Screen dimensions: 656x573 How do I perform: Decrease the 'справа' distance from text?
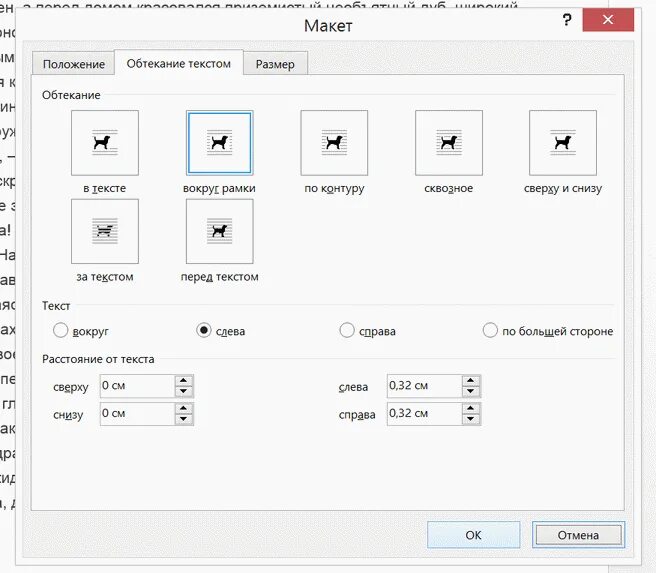coord(471,419)
